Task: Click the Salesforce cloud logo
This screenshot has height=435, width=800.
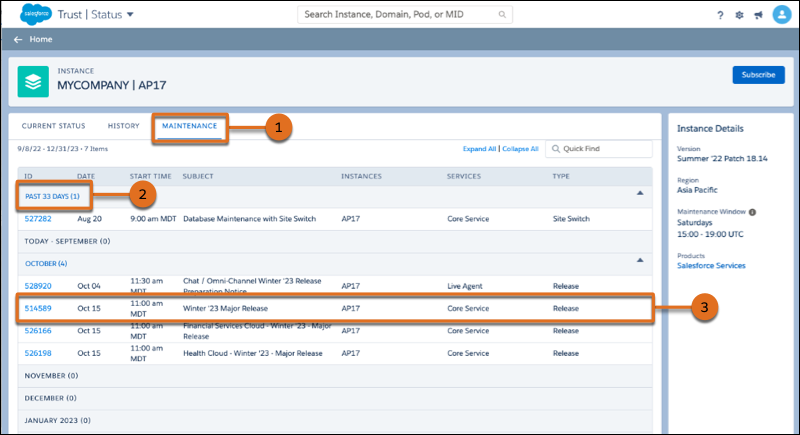Action: coord(35,14)
